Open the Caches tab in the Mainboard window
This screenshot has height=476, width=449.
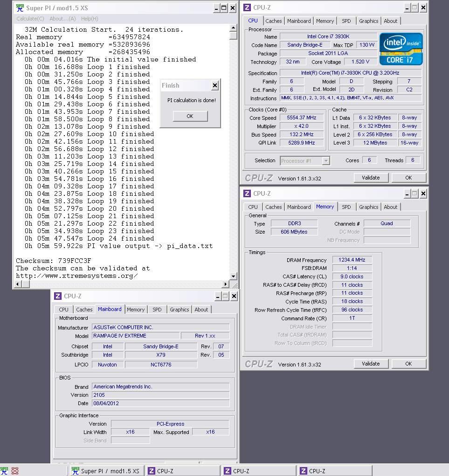(x=84, y=310)
